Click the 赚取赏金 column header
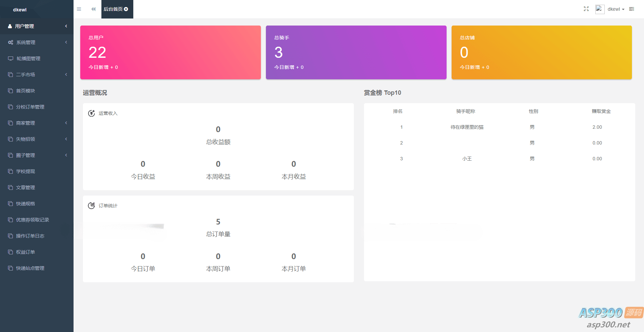The image size is (644, 332). coord(601,111)
